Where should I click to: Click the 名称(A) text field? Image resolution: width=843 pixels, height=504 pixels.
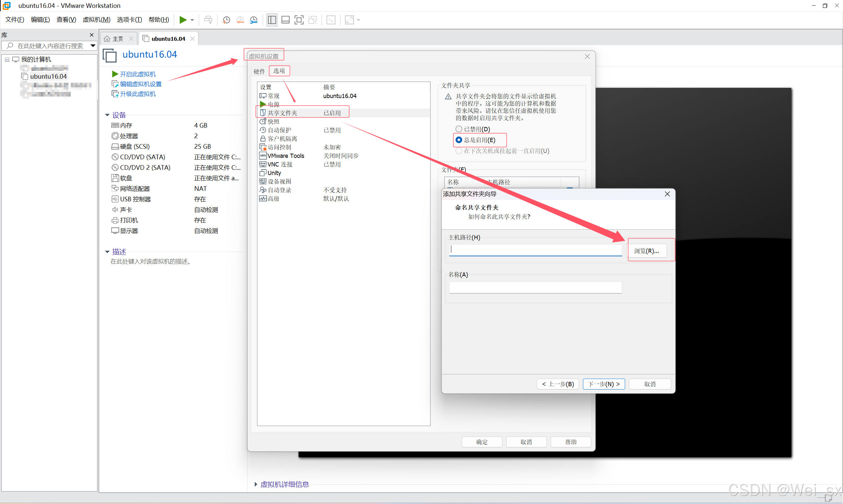point(536,288)
